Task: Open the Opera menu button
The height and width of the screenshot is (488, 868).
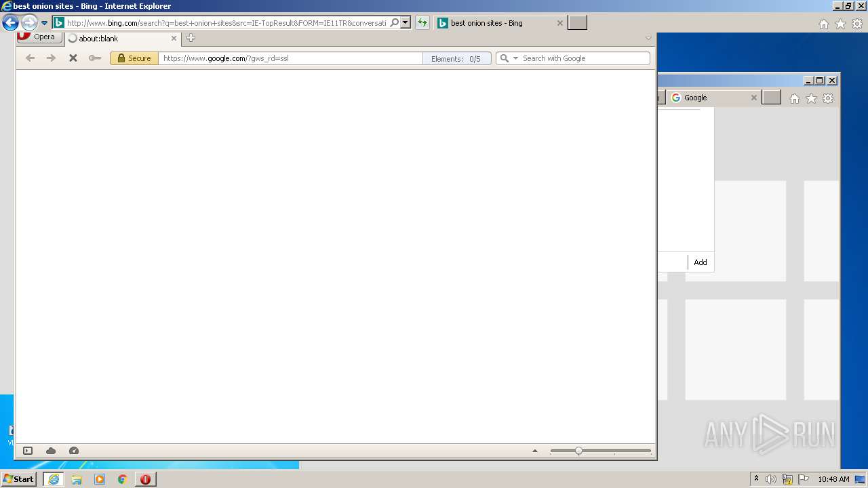Action: click(40, 37)
